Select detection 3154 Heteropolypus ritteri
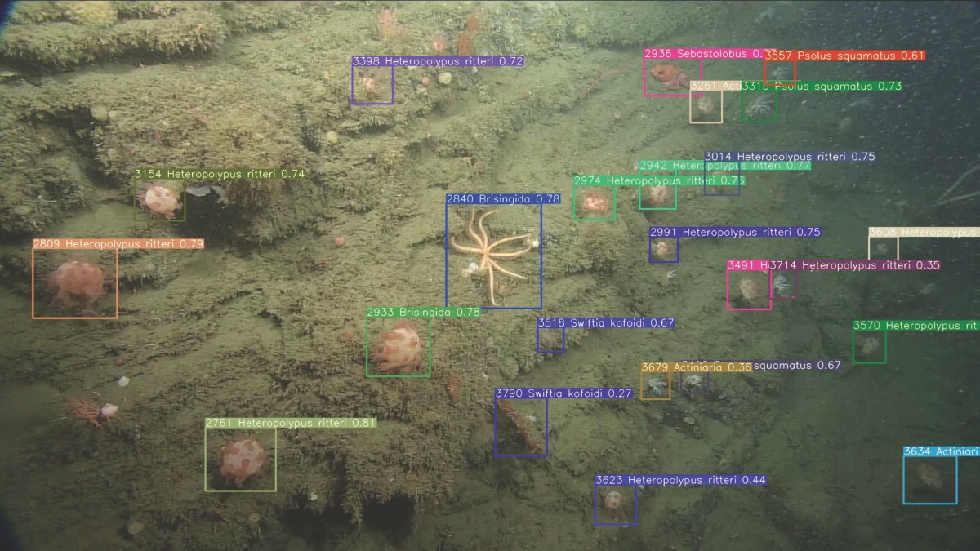Screen dimensions: 980x551 pyautogui.click(x=158, y=200)
